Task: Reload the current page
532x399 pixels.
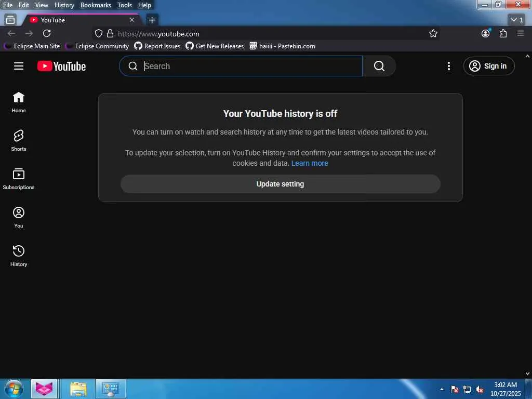Action: click(47, 33)
